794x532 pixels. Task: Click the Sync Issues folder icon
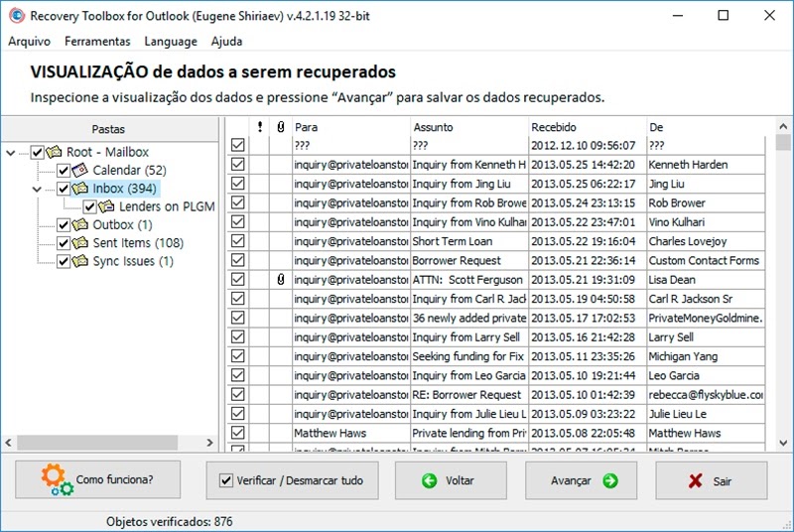(x=80, y=261)
